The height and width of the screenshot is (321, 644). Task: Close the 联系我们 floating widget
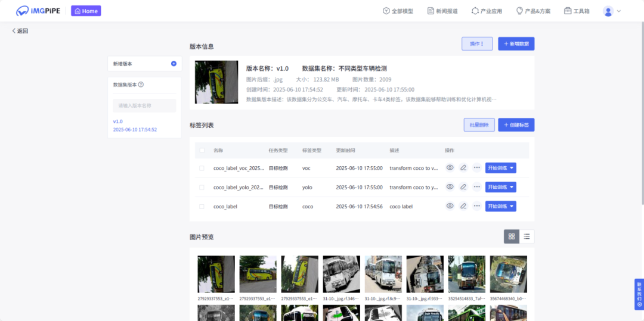click(639, 304)
